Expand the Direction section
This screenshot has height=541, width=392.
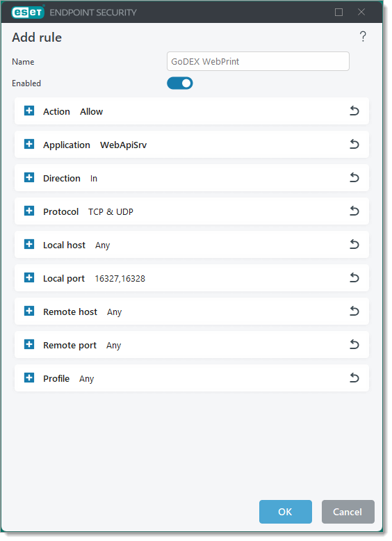pos(29,178)
